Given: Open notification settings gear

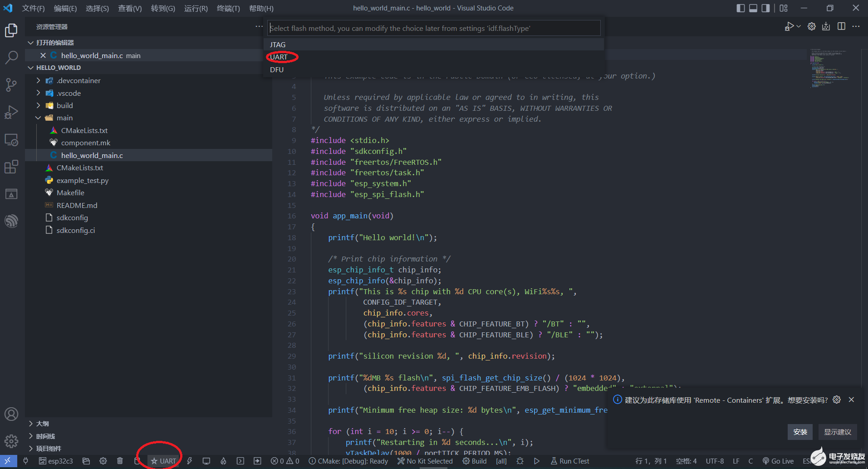Looking at the screenshot, I should point(837,400).
